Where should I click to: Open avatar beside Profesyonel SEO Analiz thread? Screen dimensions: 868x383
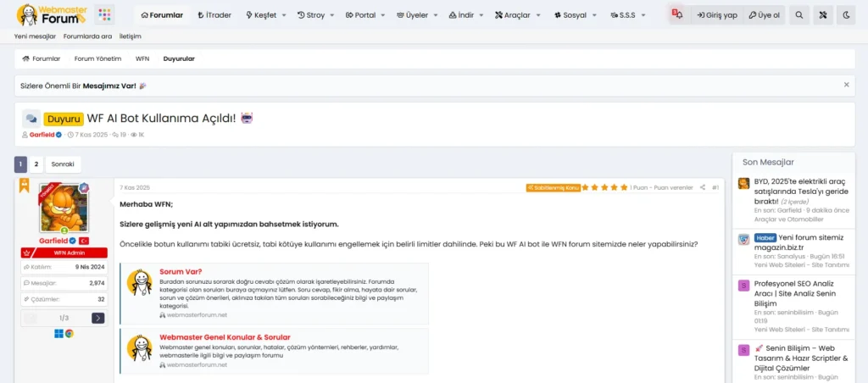point(743,286)
